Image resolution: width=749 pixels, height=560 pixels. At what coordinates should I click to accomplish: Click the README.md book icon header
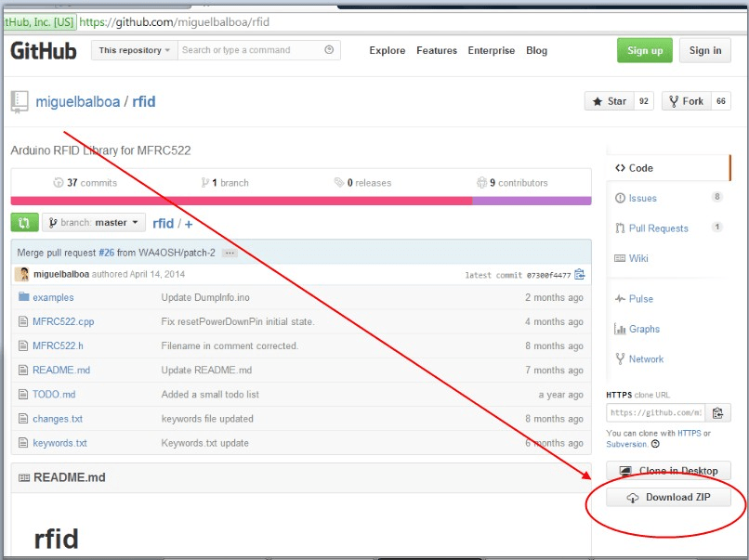click(x=24, y=477)
